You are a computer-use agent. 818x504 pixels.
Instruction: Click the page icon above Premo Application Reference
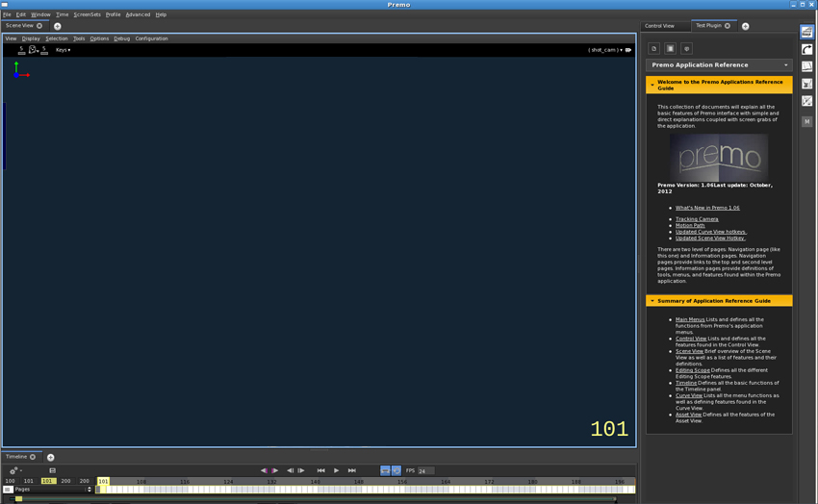click(x=653, y=48)
